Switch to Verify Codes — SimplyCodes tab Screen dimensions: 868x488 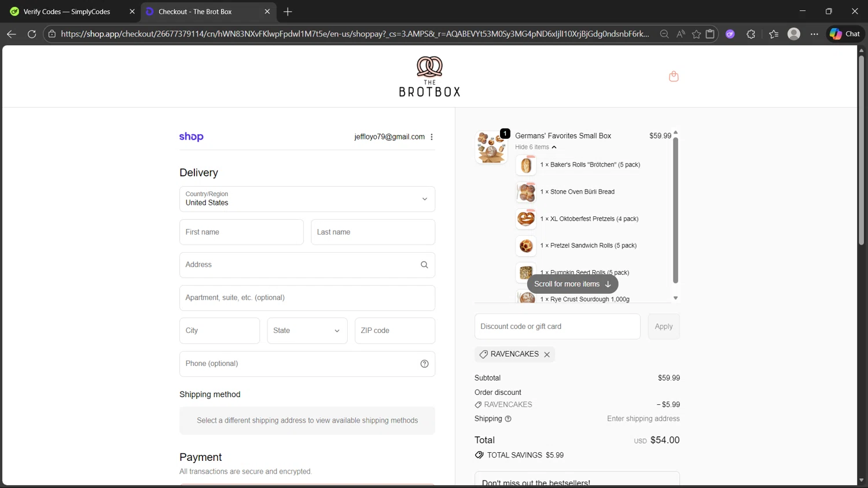[67, 12]
